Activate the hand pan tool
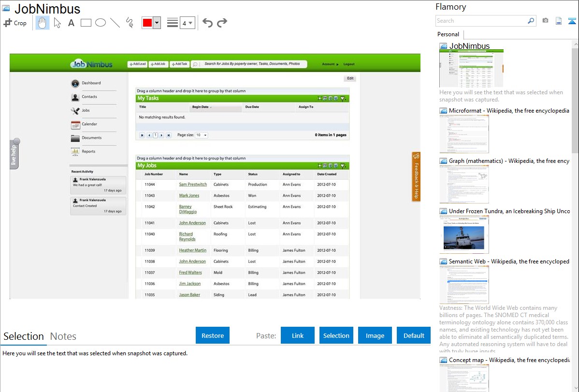The height and width of the screenshot is (392, 579). click(43, 23)
